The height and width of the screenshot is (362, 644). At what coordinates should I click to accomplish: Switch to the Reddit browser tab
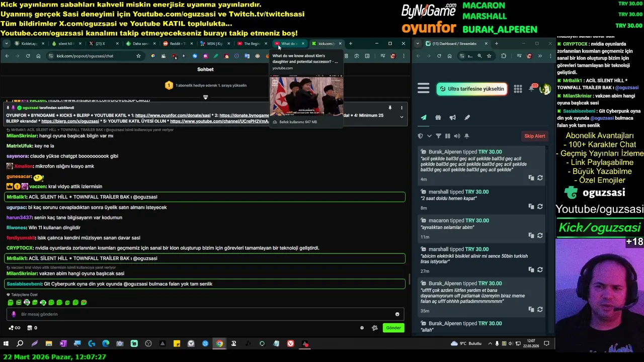click(x=178, y=44)
